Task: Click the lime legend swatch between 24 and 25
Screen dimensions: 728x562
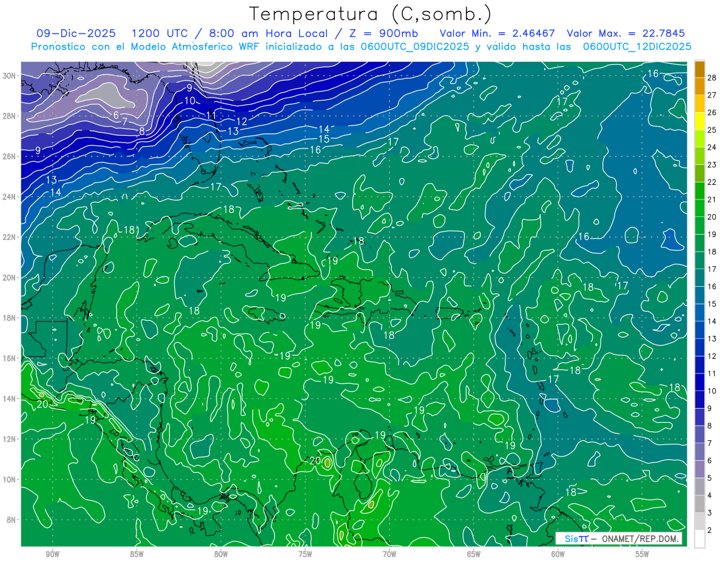Action: coord(700,138)
